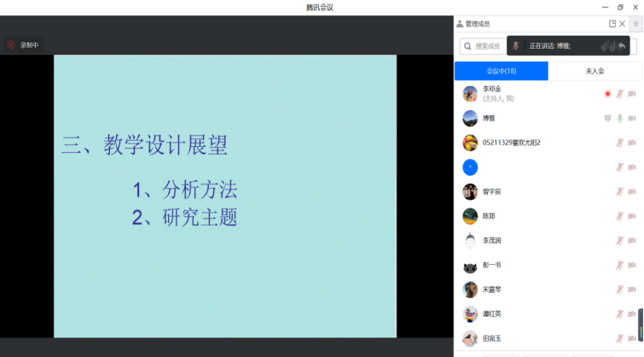Image resolution: width=644 pixels, height=357 pixels.
Task: Click the shared slide 教学设计展望
Action: 225,196
